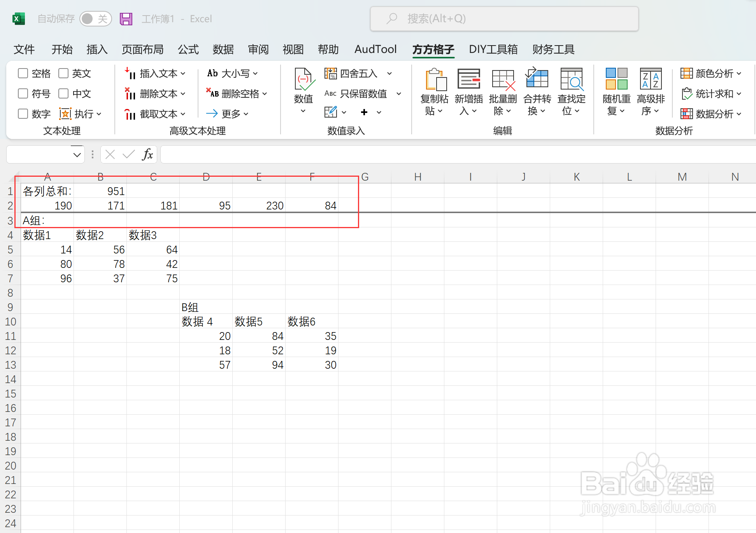Enable the 空格 checkbox

point(23,73)
